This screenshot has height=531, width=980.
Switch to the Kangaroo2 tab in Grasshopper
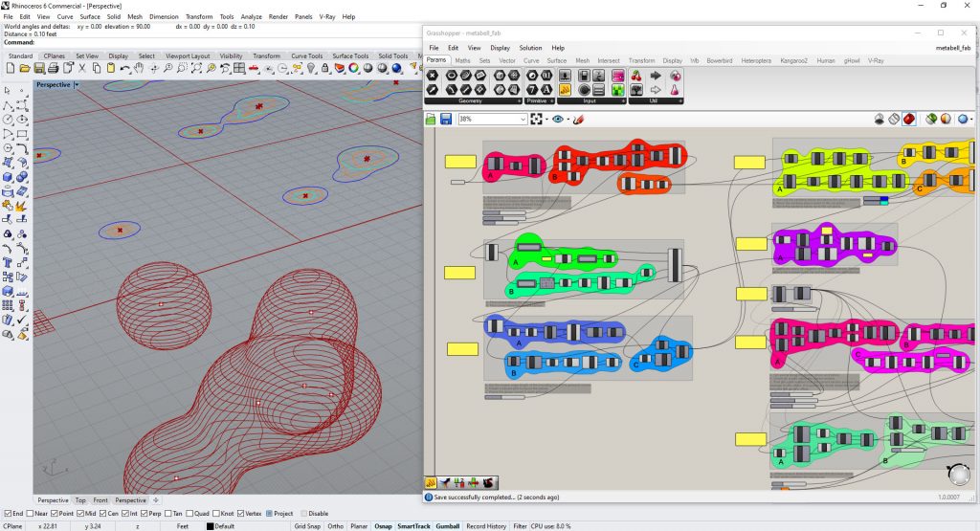[x=793, y=60]
